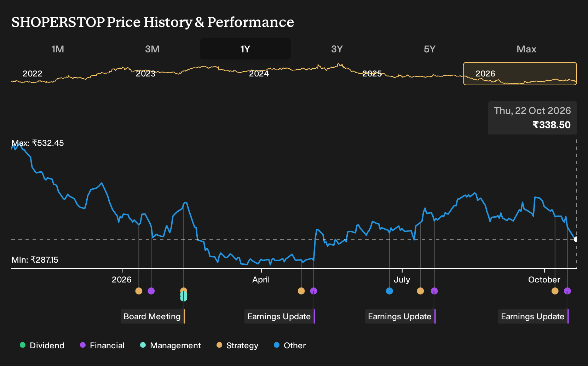
Task: Switch to the 3M time range
Action: tap(152, 49)
